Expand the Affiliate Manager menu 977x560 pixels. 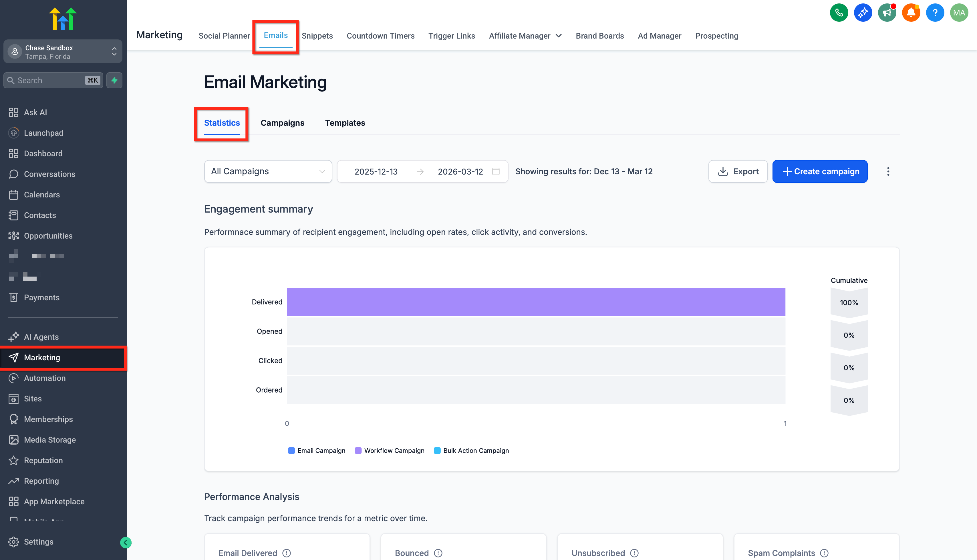(525, 36)
